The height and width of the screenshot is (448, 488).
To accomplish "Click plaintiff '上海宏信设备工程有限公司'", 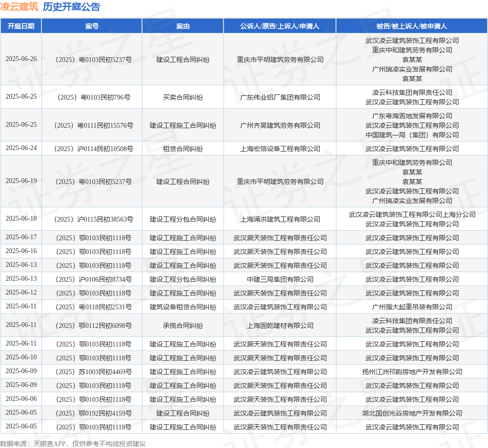I will click(x=280, y=149).
